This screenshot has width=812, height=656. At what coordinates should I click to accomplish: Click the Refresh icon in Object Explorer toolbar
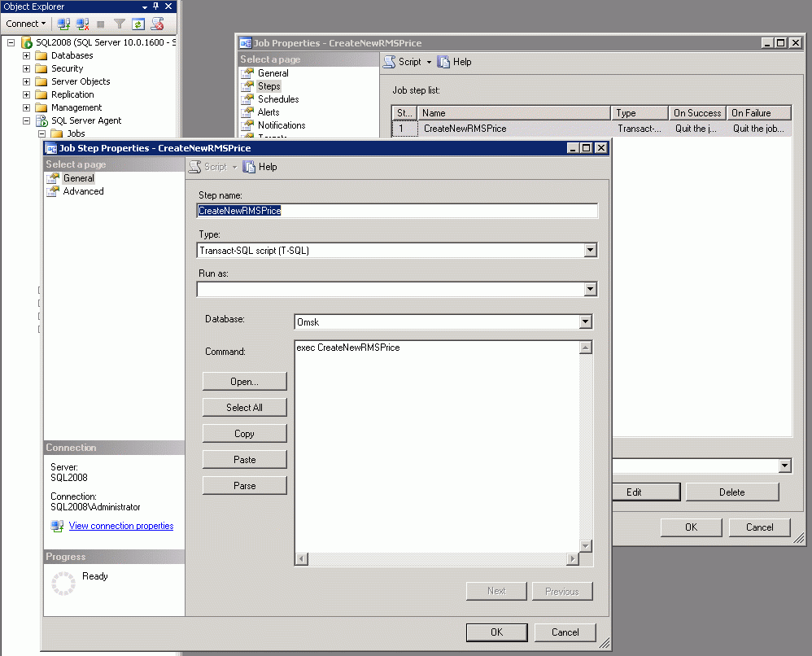click(x=138, y=24)
